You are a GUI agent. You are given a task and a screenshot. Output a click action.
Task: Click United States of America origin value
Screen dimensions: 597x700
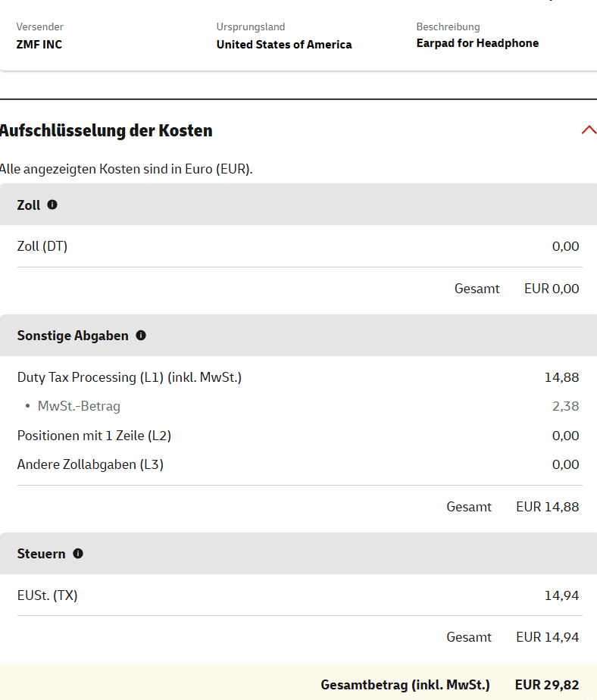pyautogui.click(x=284, y=45)
